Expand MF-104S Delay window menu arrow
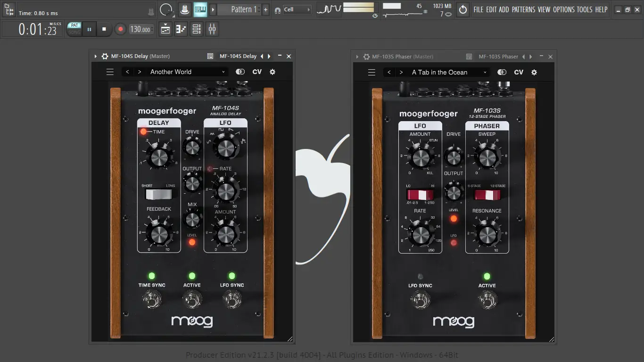The image size is (644, 362). pos(96,56)
